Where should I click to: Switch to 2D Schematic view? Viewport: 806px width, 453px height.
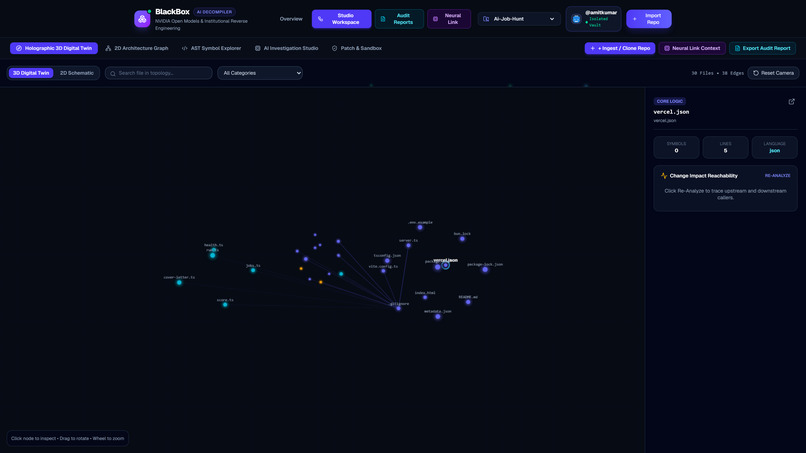pyautogui.click(x=77, y=73)
